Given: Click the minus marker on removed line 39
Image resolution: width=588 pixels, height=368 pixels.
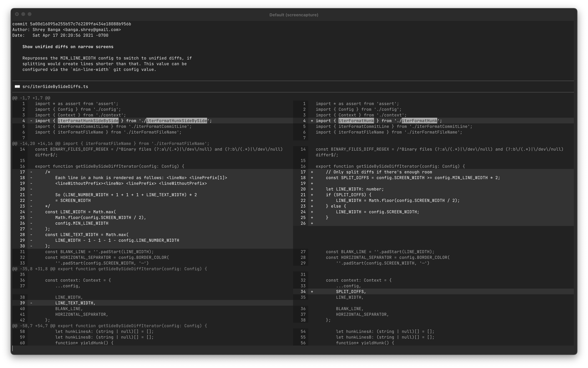Looking at the screenshot, I should click(x=31, y=303).
